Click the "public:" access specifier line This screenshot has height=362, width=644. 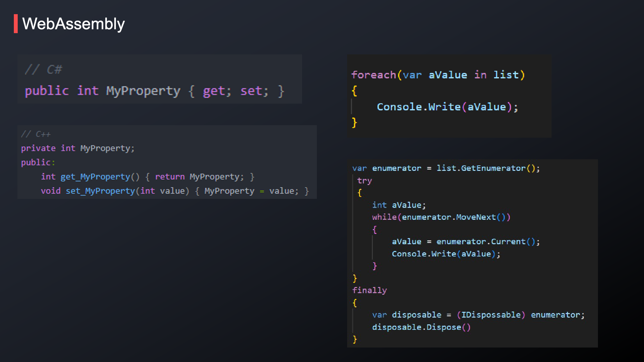[x=38, y=162]
